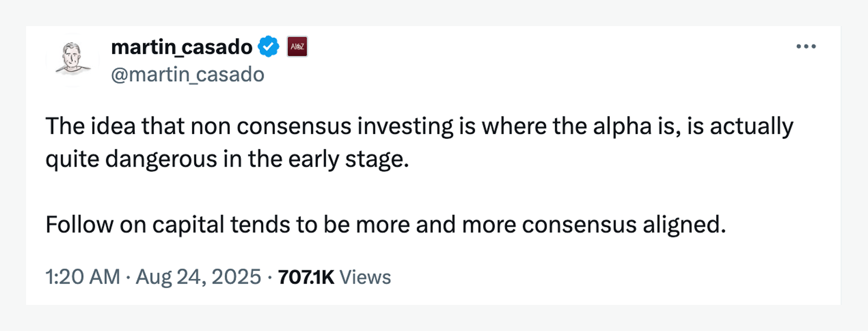The image size is (868, 331).
Task: Click the a16z affiliation badge
Action: tap(297, 46)
